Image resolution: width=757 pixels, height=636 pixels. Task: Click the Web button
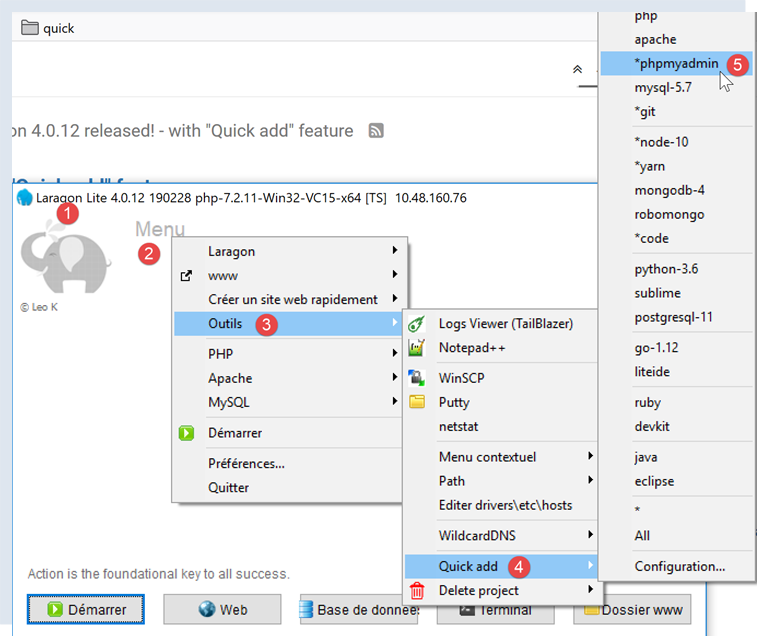click(x=222, y=609)
